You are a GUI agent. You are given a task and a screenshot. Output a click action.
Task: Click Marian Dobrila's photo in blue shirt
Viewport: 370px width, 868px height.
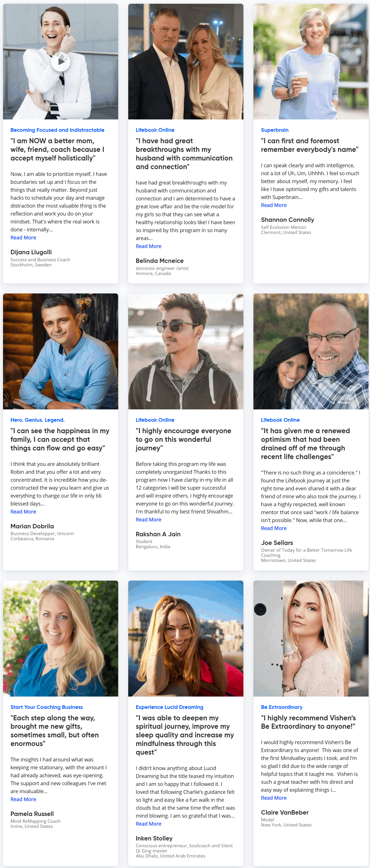[x=61, y=352]
